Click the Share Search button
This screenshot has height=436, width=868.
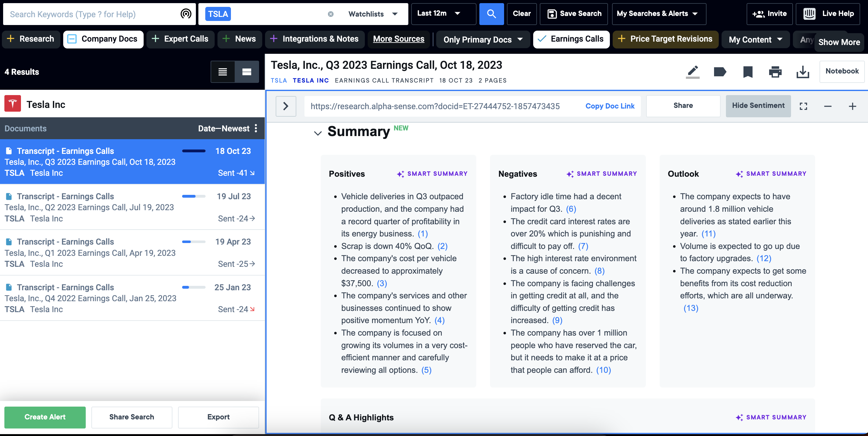click(x=132, y=417)
